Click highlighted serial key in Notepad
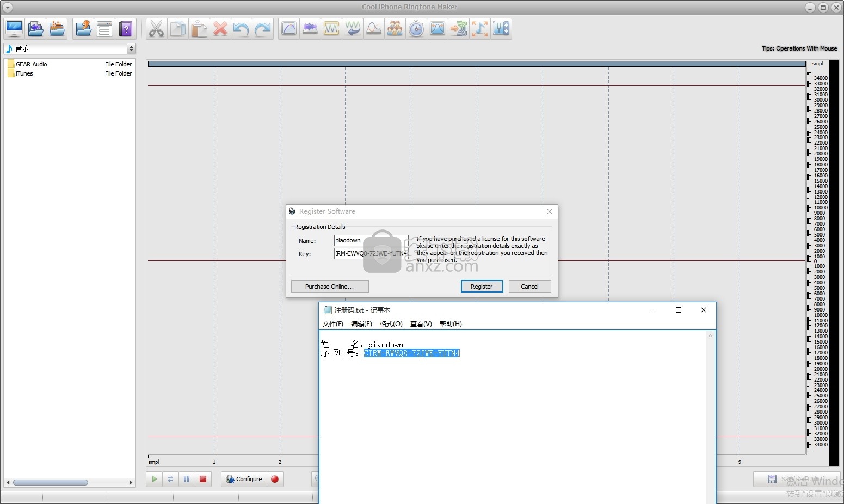844x504 pixels. pos(412,353)
